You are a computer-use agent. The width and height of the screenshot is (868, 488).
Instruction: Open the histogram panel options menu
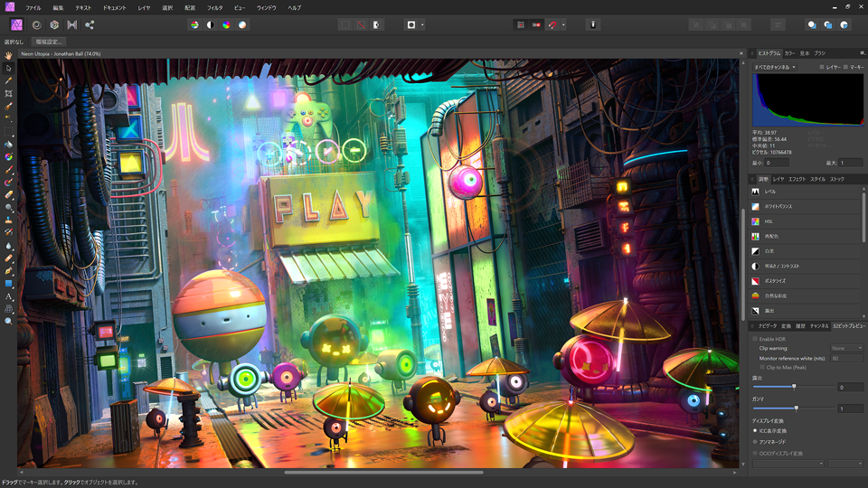point(862,53)
